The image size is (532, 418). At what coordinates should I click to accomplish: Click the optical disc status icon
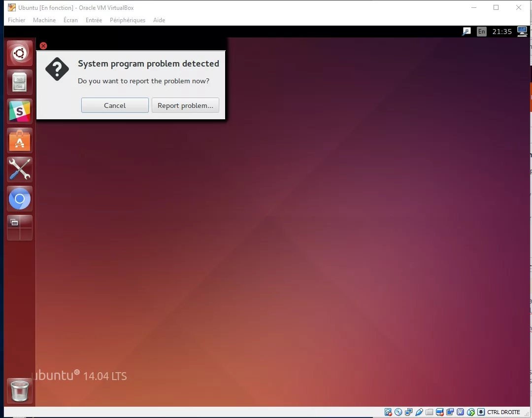(x=399, y=412)
